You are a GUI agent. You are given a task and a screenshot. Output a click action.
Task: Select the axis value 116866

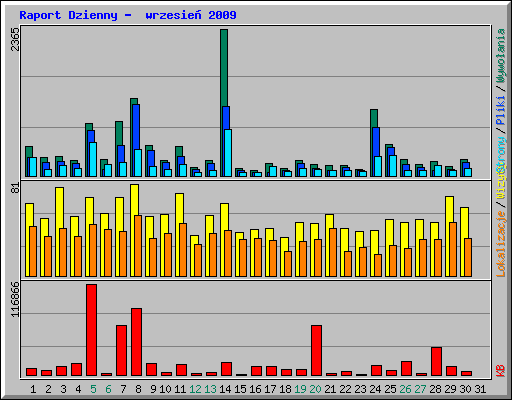(15, 299)
